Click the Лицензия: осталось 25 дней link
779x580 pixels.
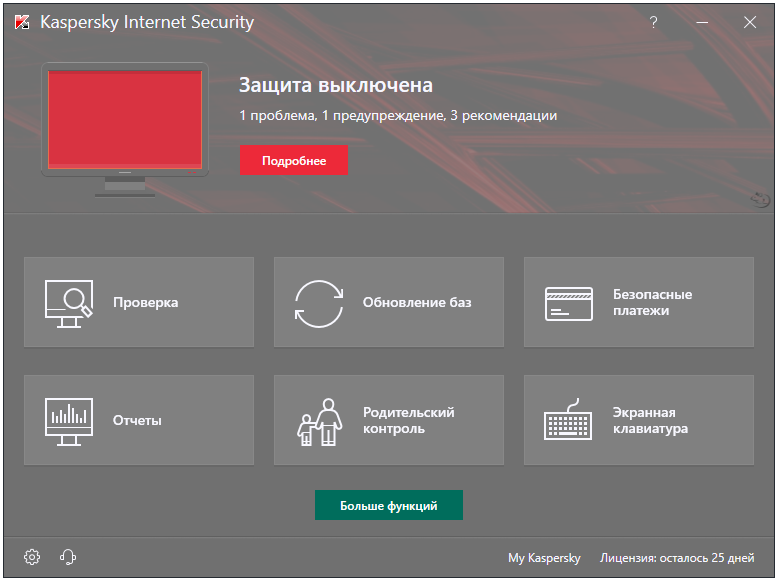click(677, 558)
